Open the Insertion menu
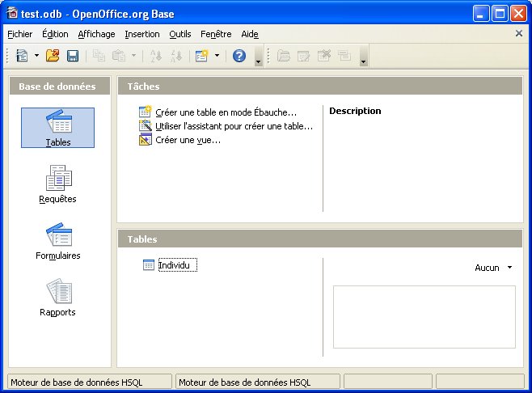 coord(142,34)
